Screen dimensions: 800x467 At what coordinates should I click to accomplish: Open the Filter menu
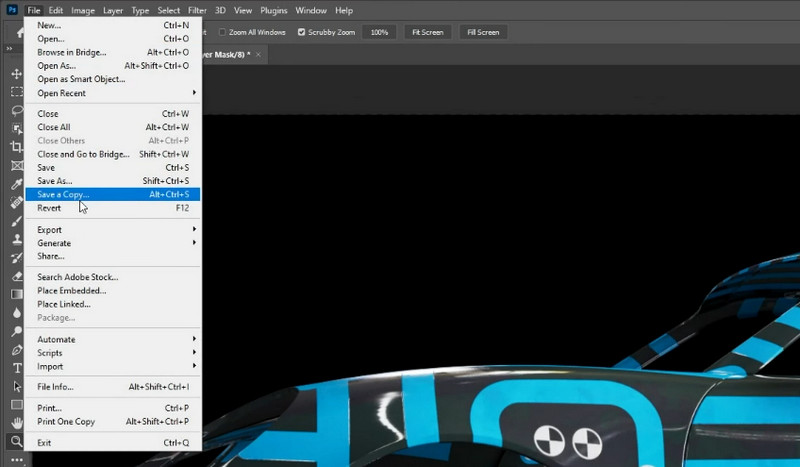197,10
